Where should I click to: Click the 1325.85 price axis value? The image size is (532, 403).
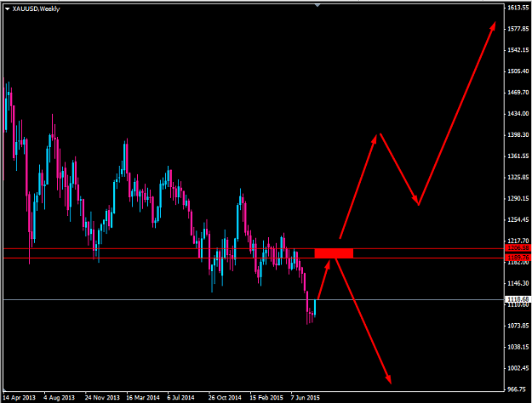click(x=518, y=177)
